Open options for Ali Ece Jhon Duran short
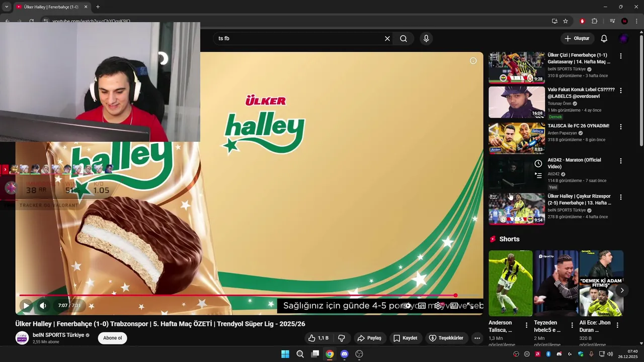The width and height of the screenshot is (644, 362). (x=617, y=325)
